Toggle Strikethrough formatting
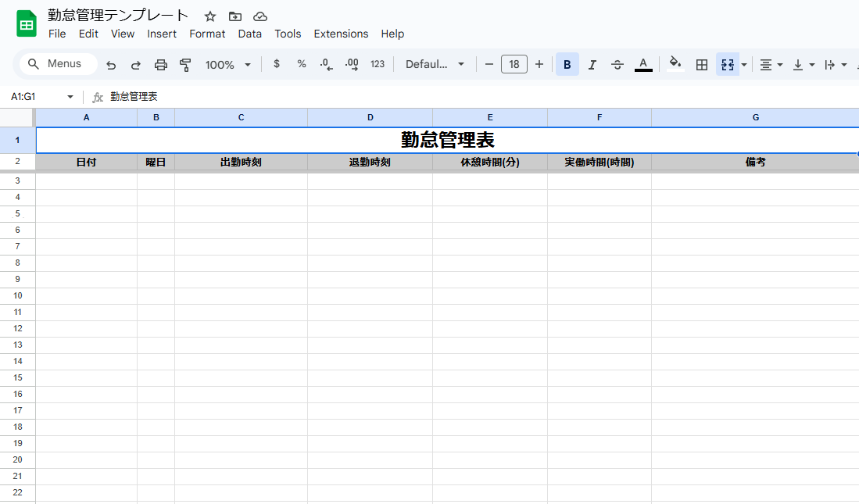This screenshot has width=859, height=504. 617,65
